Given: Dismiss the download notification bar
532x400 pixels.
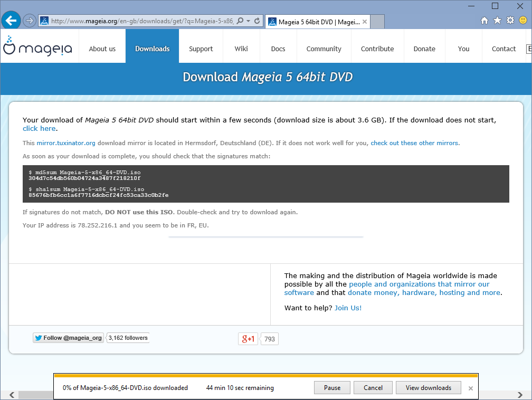Looking at the screenshot, I should [471, 388].
